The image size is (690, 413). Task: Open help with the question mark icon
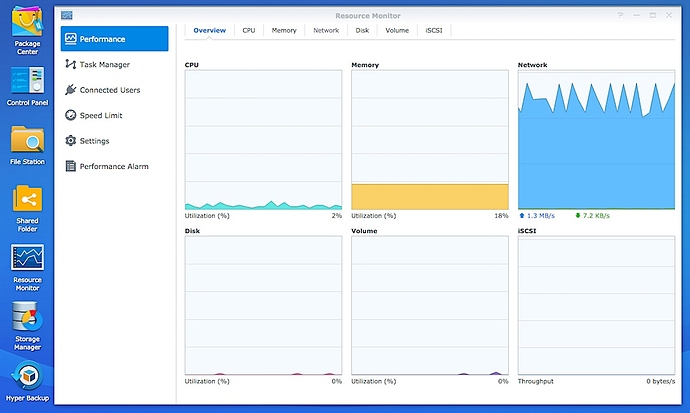coord(620,15)
